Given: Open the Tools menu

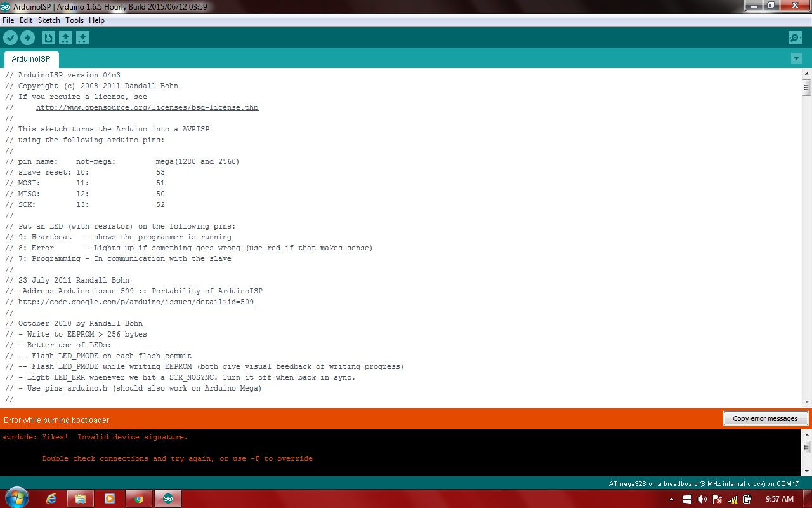Looking at the screenshot, I should click(74, 20).
